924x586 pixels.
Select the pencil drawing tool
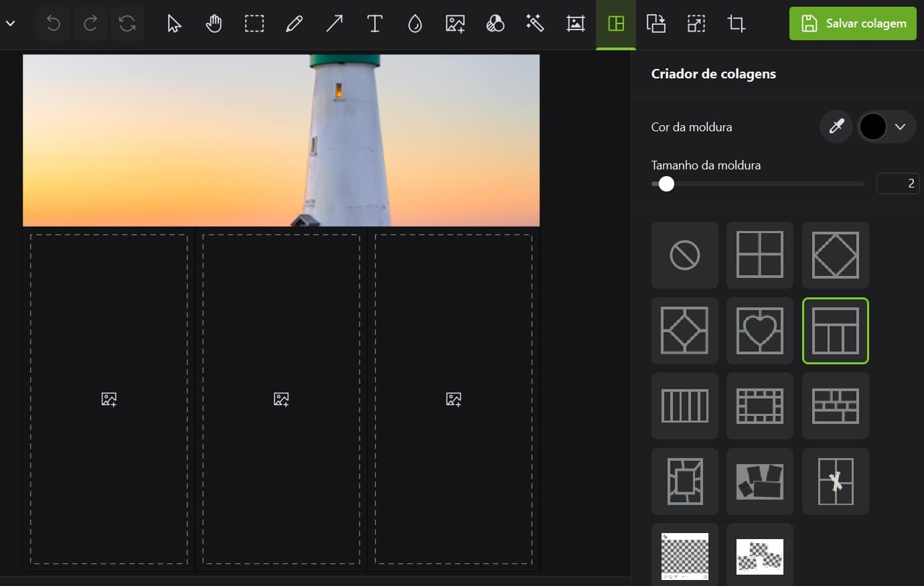click(x=294, y=24)
